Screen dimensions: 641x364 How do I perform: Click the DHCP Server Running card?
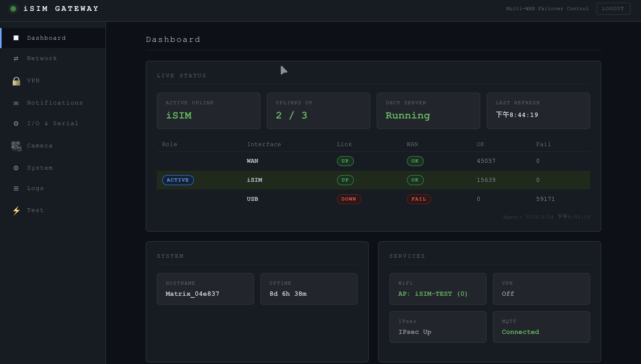[x=428, y=111]
